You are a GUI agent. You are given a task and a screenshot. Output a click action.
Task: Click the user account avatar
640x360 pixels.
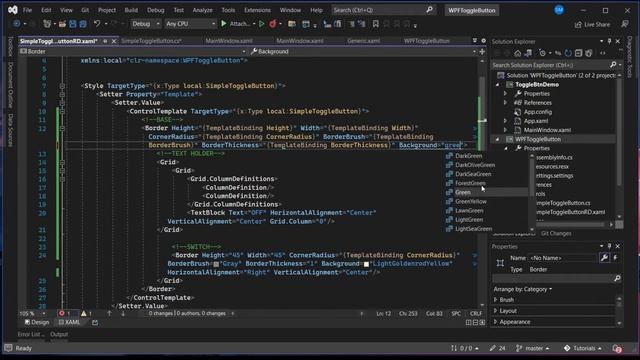[x=559, y=10]
